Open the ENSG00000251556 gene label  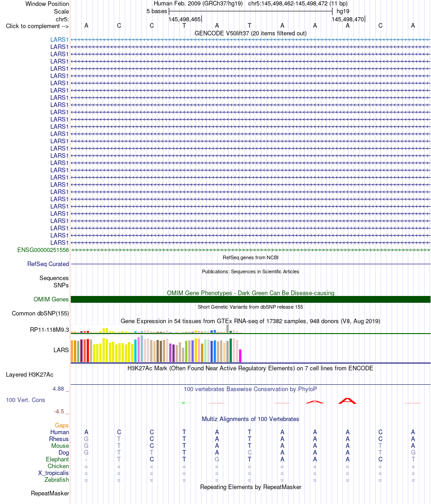pyautogui.click(x=43, y=250)
